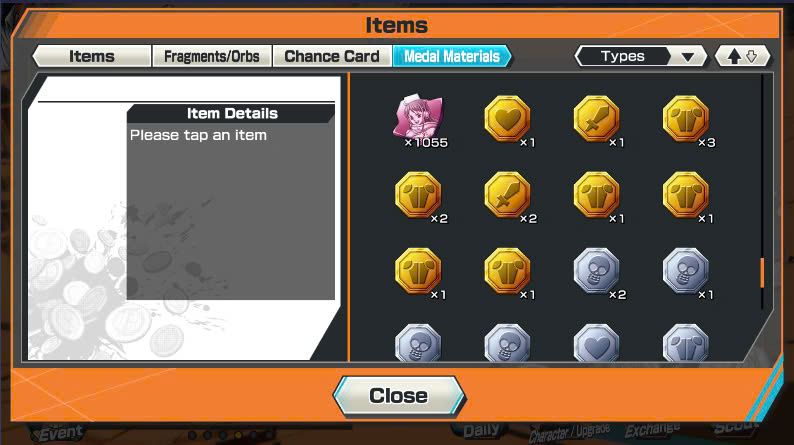Tap the silver heart medal
This screenshot has height=445, width=794.
[x=597, y=343]
